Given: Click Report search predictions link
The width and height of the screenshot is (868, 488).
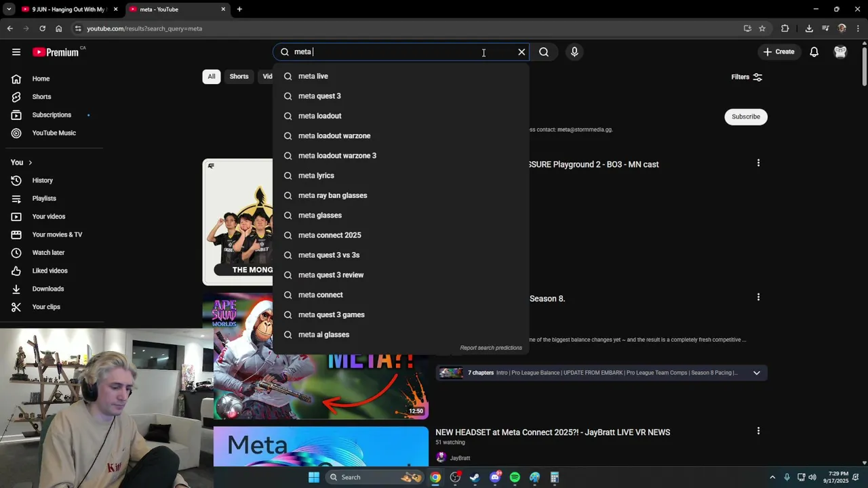Looking at the screenshot, I should coord(491,348).
